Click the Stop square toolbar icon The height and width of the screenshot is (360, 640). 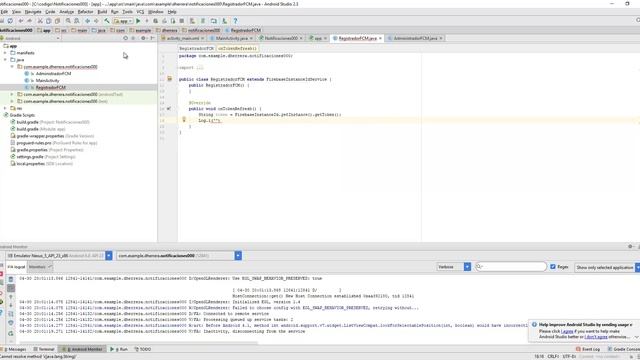182,21
